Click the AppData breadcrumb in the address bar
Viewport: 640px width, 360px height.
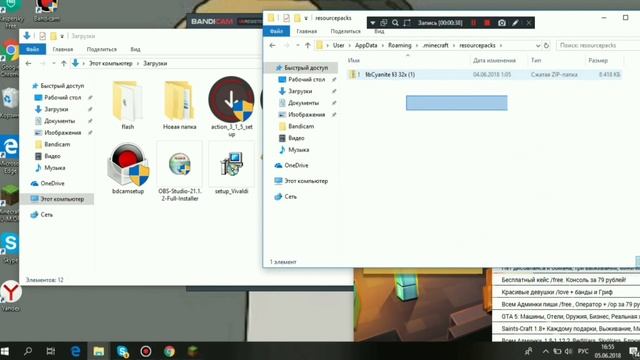point(366,45)
